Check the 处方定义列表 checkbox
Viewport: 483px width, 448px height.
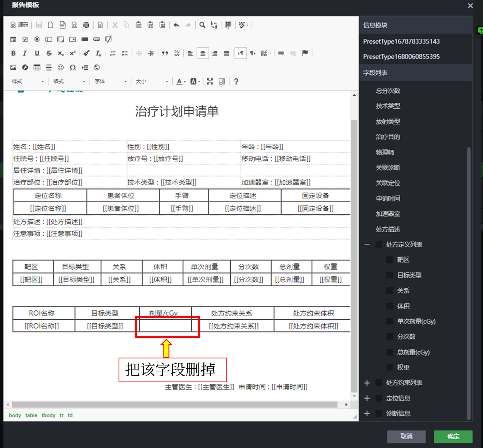[379, 245]
